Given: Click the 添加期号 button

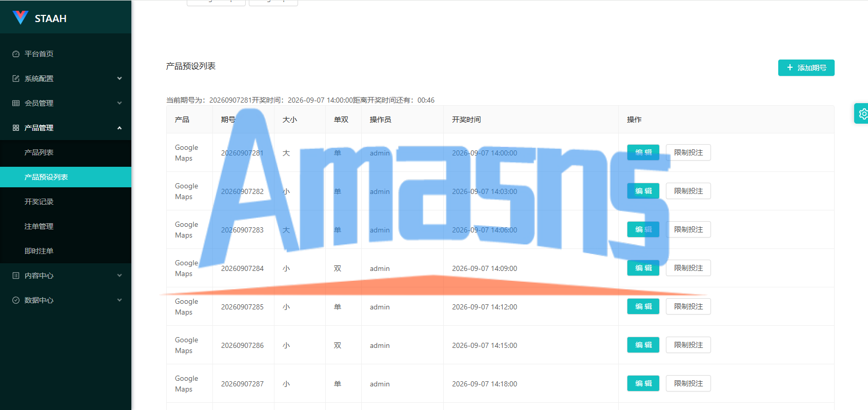Looking at the screenshot, I should 806,68.
